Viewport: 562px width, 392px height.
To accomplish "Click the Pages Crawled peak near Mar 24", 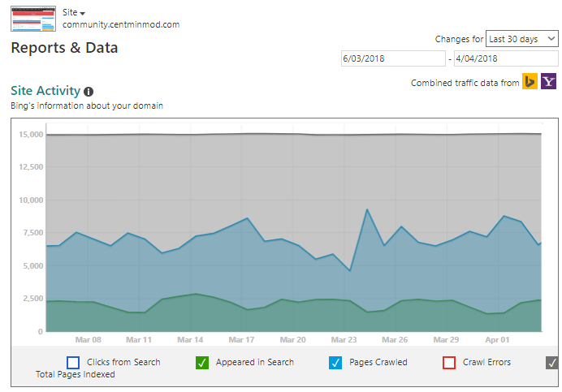I will tap(367, 209).
